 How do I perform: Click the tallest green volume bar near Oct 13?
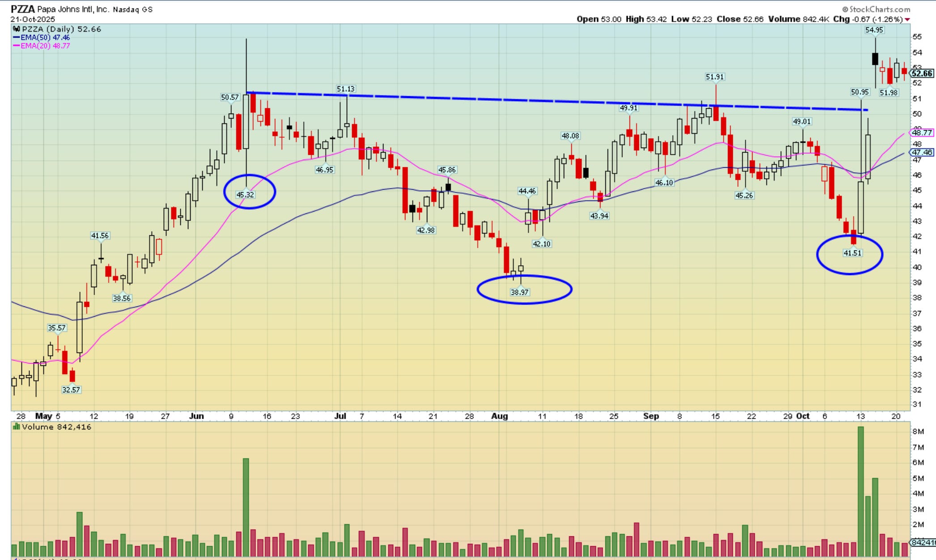point(860,492)
